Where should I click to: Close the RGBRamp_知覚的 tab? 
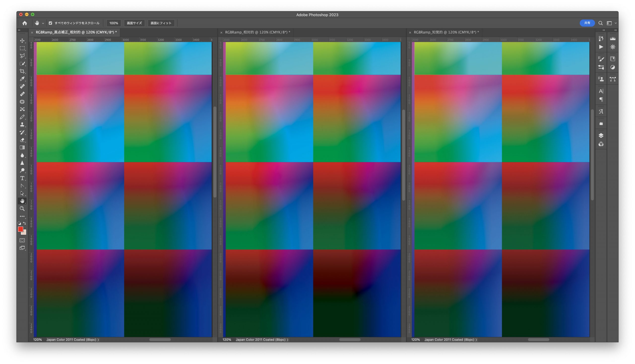[x=410, y=32]
